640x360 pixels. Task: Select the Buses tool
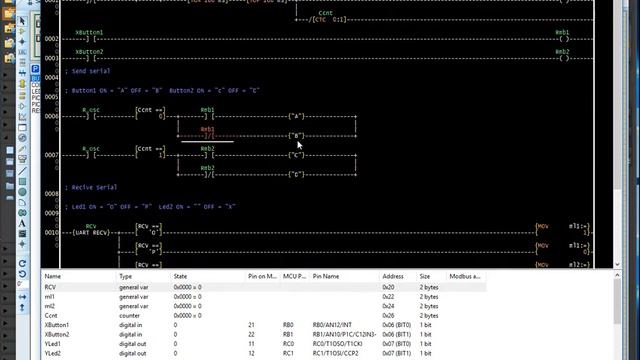pos(22,73)
